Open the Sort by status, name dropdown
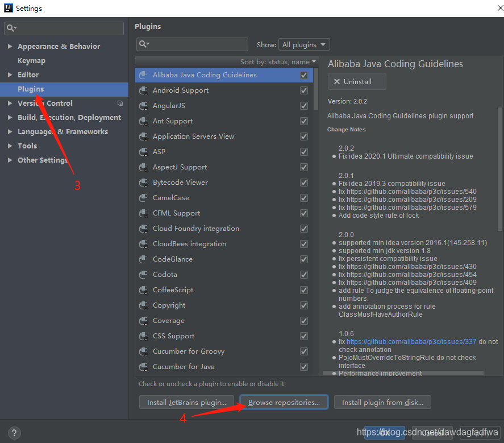 click(x=278, y=62)
